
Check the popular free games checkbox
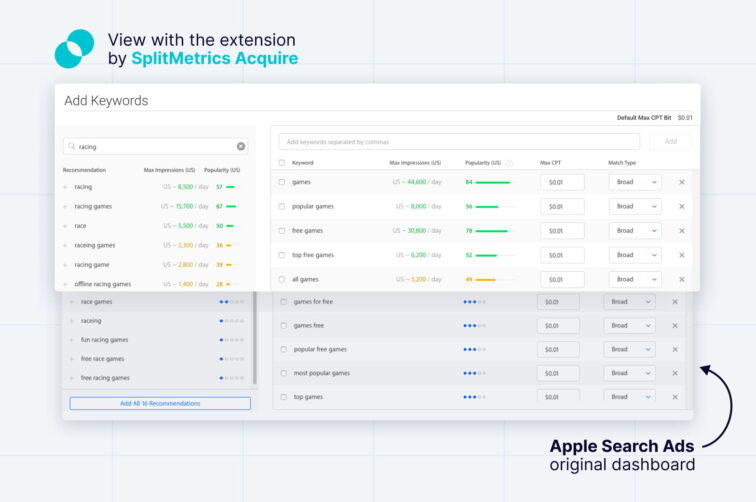pyautogui.click(x=284, y=350)
